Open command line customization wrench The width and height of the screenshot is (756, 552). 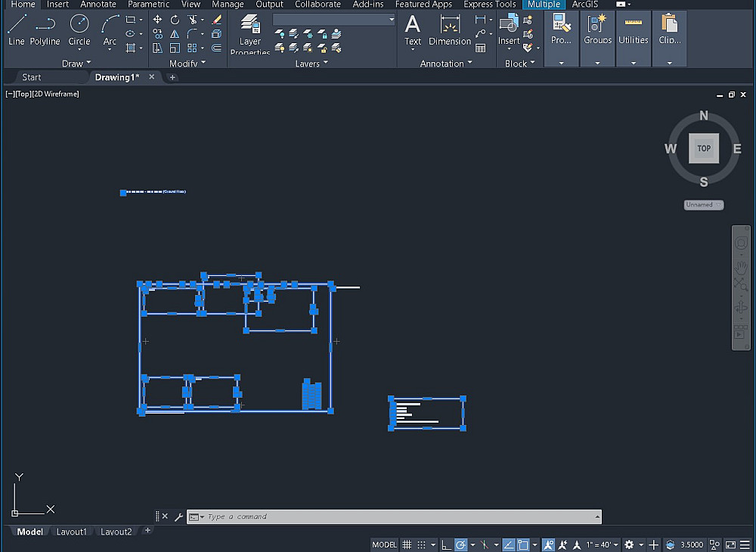[178, 516]
